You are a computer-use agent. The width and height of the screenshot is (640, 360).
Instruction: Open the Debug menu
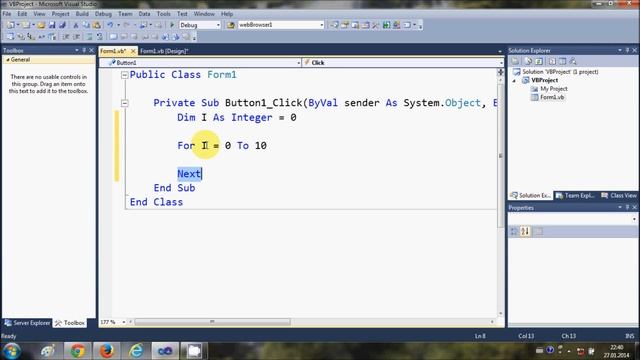click(x=103, y=14)
